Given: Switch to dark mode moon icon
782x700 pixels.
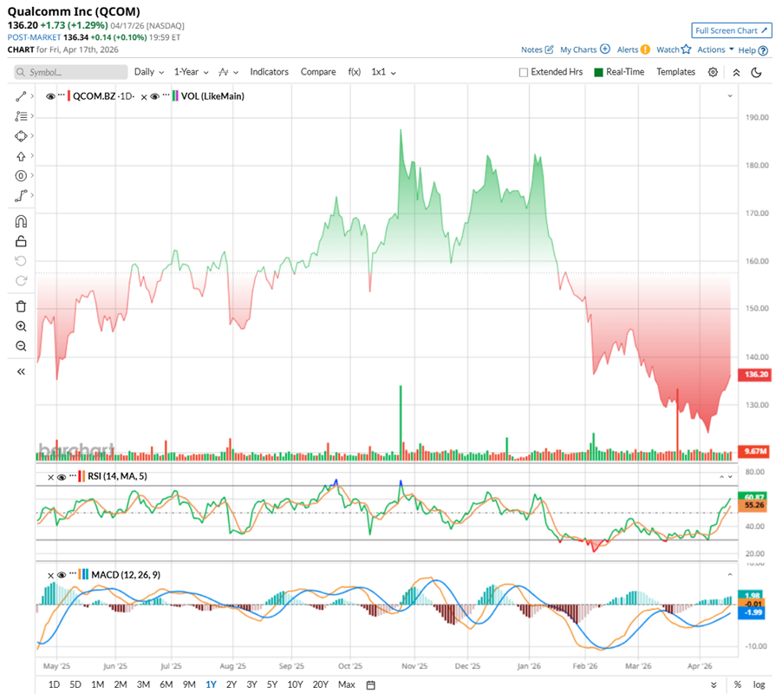Looking at the screenshot, I should [x=757, y=72].
